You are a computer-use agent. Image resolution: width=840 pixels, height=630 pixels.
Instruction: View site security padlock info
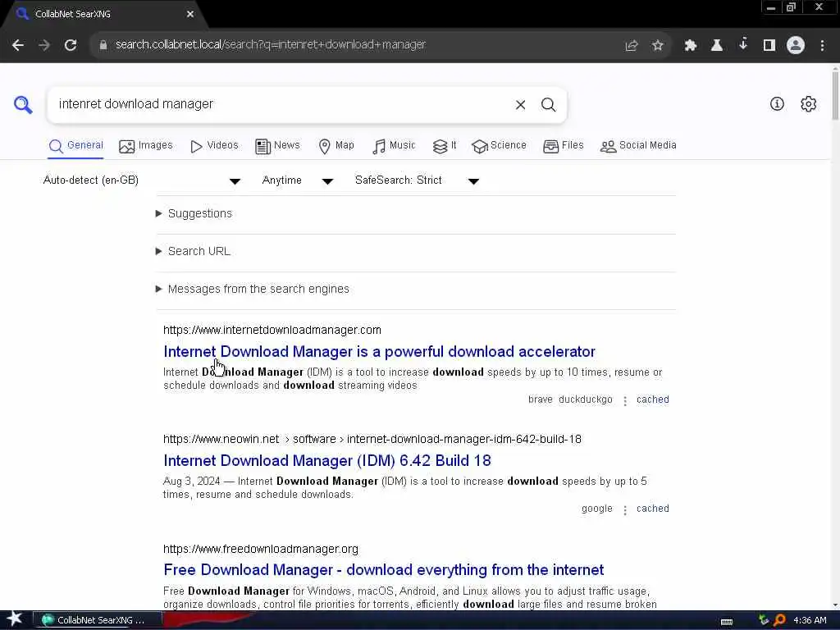103,45
